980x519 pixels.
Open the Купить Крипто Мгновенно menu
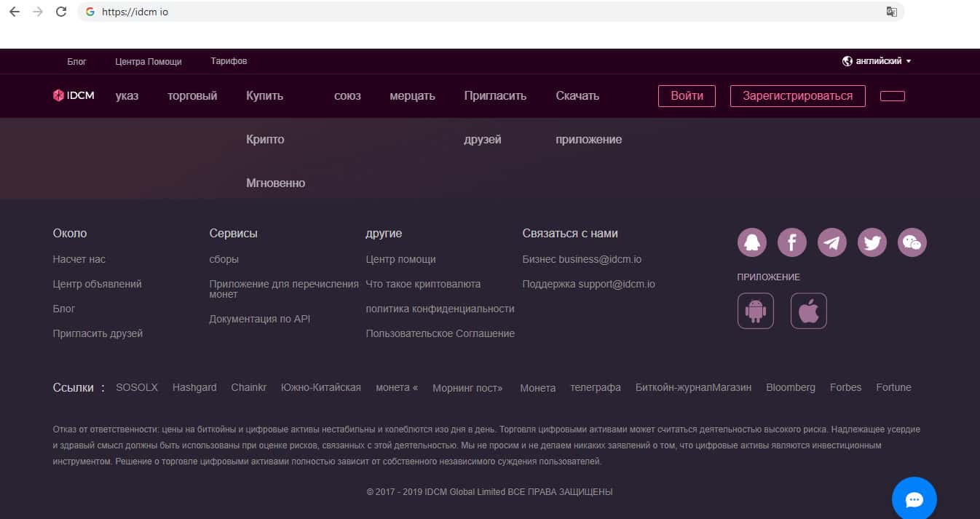[265, 96]
